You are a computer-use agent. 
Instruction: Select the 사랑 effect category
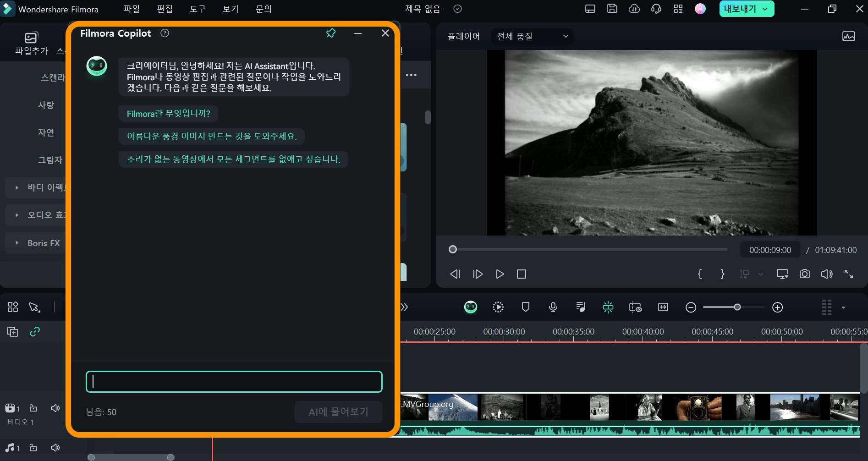click(46, 105)
